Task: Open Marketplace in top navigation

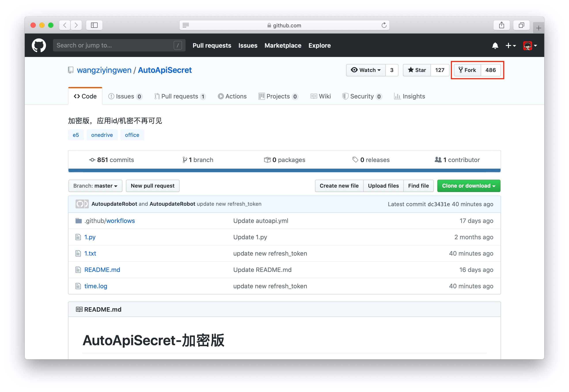Action: click(x=283, y=45)
